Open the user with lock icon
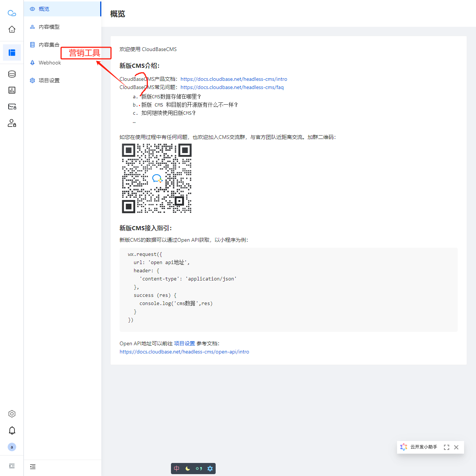The image size is (476, 476). point(12,123)
